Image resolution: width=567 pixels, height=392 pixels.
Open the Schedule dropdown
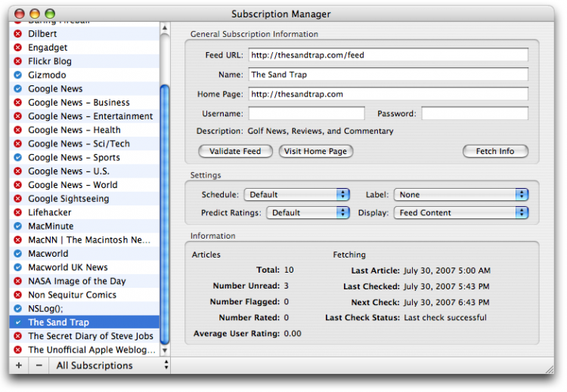[x=297, y=194]
